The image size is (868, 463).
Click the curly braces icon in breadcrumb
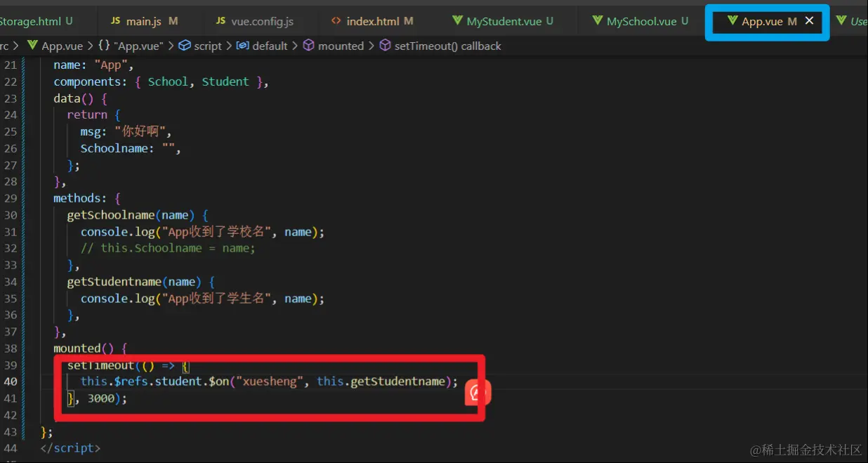(x=104, y=46)
